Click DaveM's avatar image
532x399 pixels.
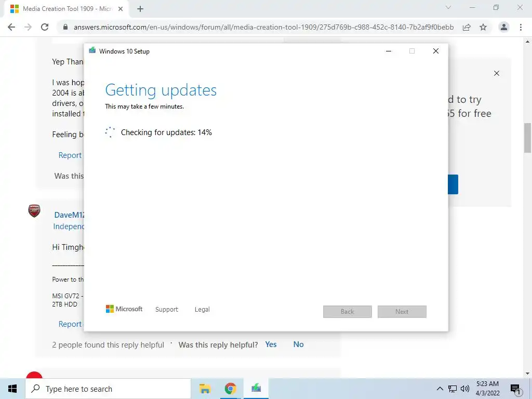[34, 211]
